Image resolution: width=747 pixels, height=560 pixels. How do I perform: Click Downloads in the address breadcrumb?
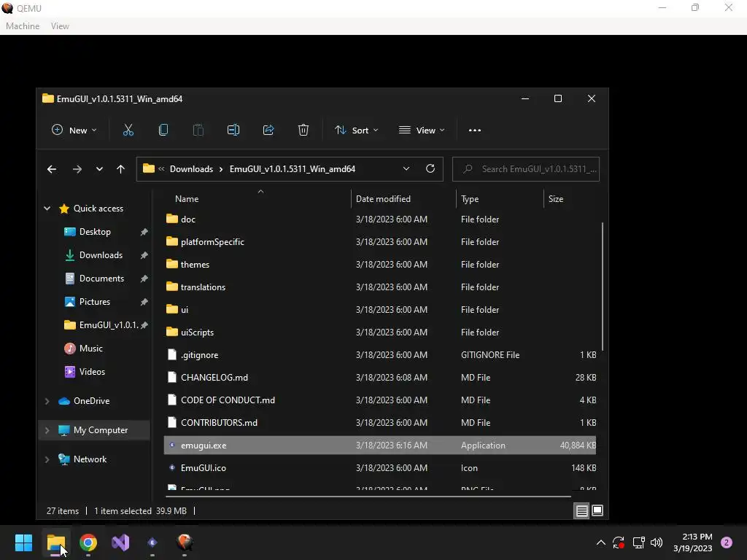[192, 169]
